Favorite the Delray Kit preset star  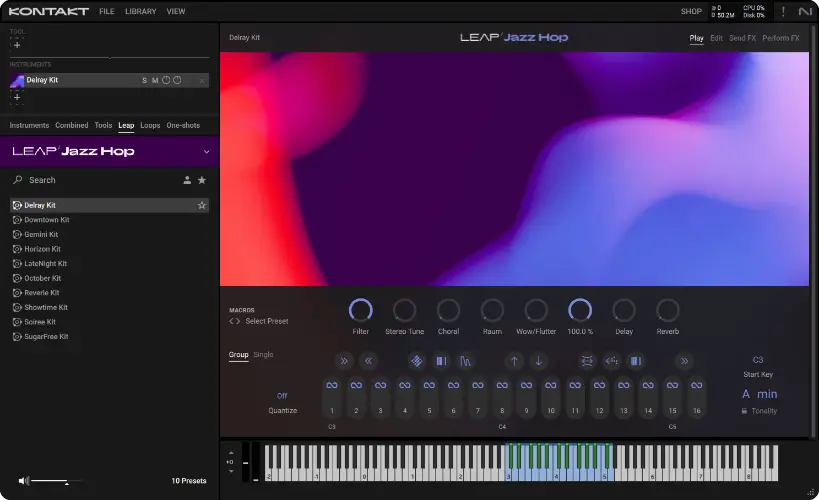pos(202,205)
